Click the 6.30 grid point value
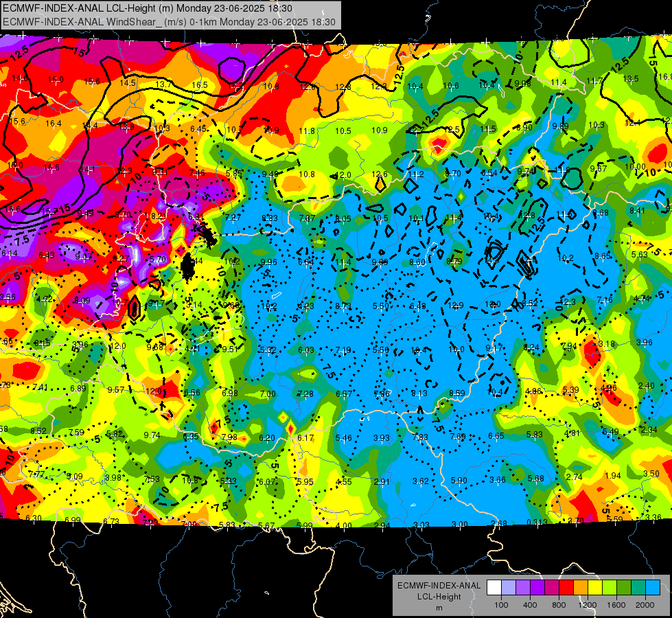 click(34, 518)
